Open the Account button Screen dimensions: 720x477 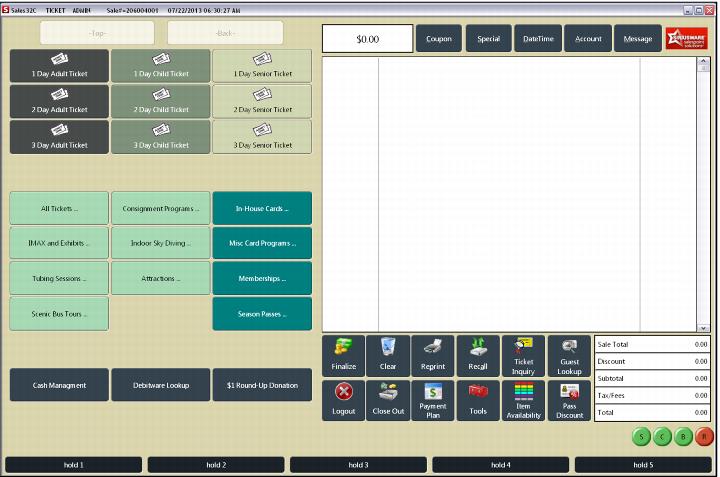[588, 39]
